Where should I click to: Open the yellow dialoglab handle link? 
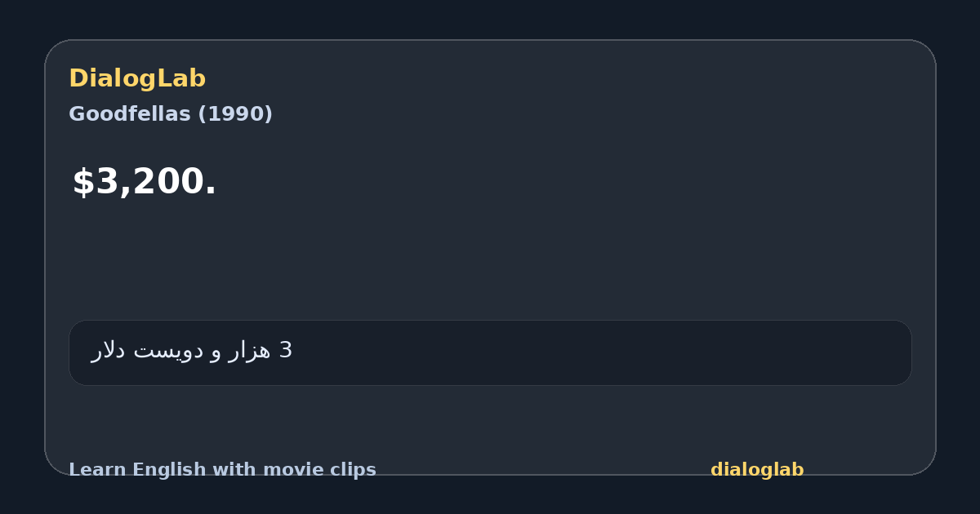[x=757, y=470]
